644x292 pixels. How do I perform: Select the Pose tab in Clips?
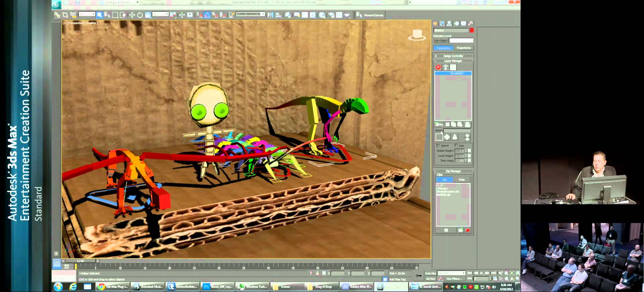[462, 180]
